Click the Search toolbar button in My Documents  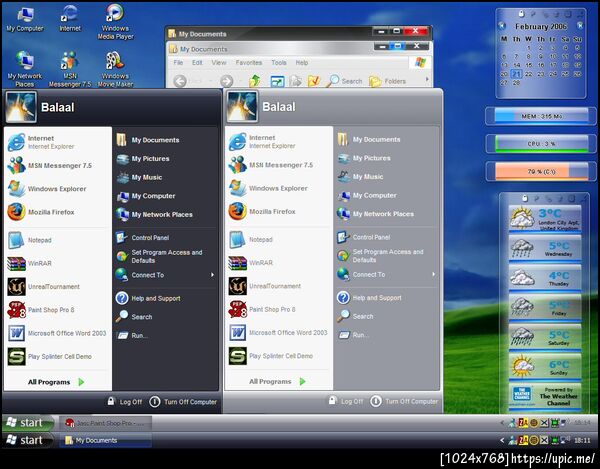(x=344, y=81)
